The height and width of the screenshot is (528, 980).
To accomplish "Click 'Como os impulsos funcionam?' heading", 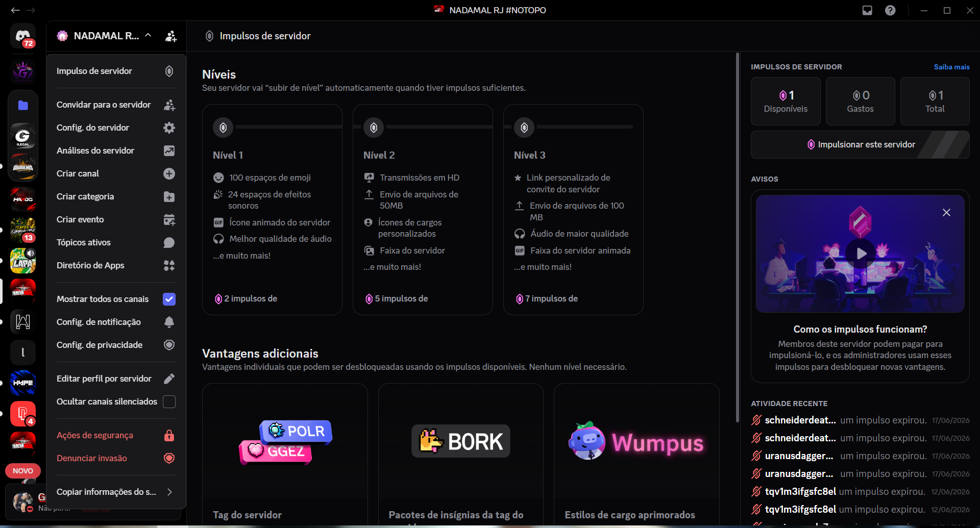I will pos(860,329).
